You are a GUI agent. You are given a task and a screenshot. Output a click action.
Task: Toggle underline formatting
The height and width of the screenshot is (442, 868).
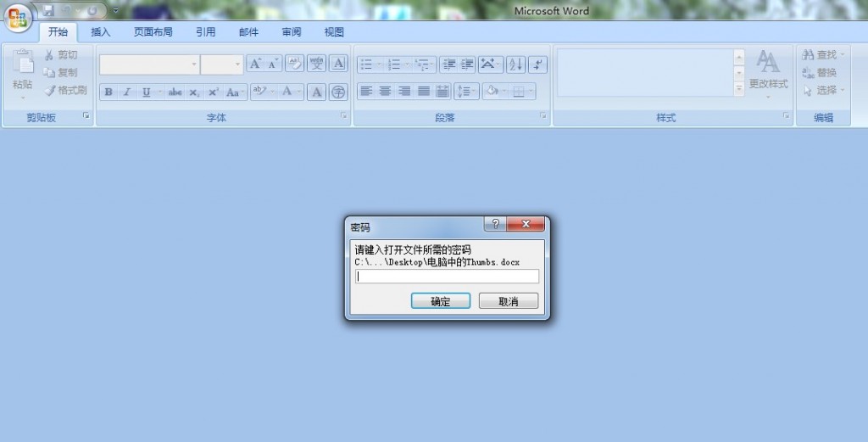[x=146, y=92]
